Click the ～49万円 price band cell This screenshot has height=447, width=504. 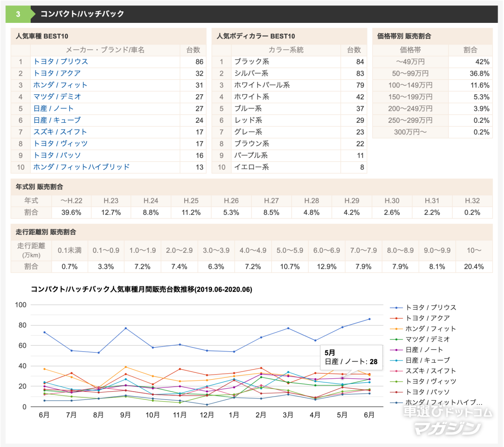(411, 62)
